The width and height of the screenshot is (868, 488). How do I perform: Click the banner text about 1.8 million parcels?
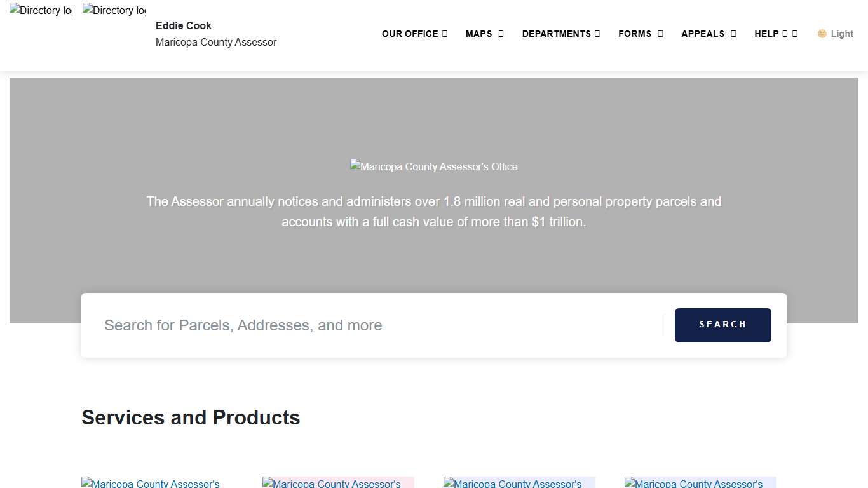point(434,212)
